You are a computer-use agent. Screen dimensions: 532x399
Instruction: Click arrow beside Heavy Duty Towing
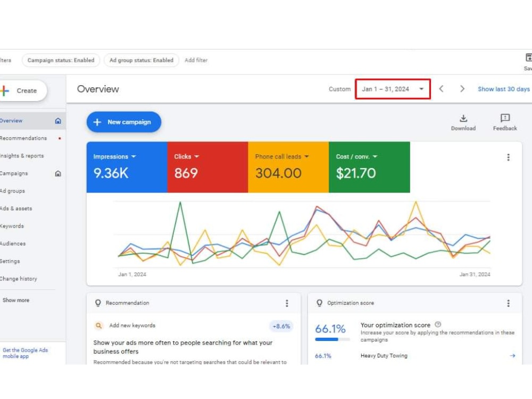coord(512,355)
